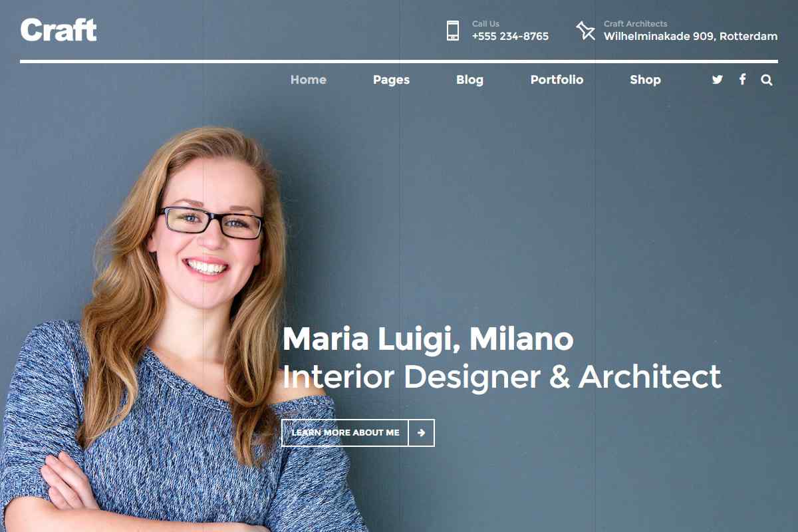
Task: Open the Home menu item
Action: [x=309, y=80]
